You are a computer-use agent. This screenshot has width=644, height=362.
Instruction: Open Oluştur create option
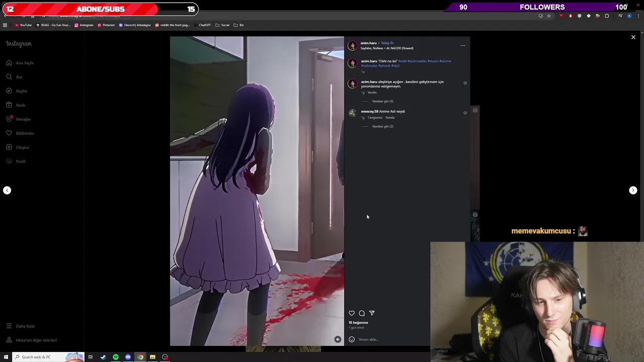point(18,147)
